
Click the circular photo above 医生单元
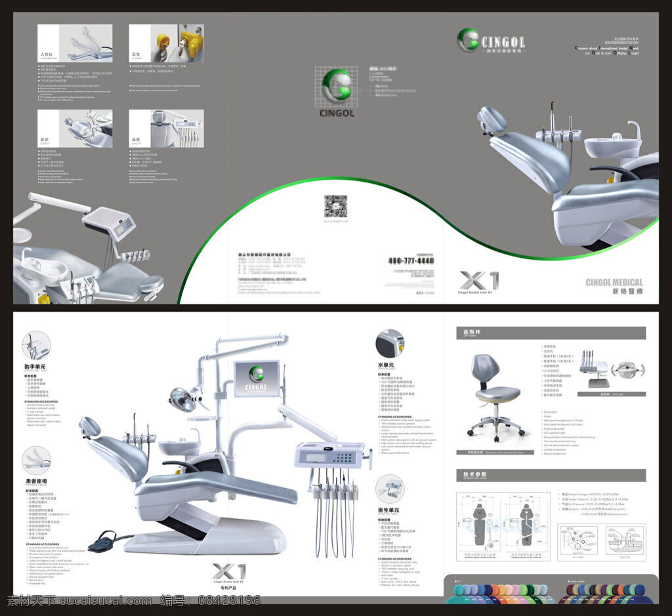pos(390,489)
